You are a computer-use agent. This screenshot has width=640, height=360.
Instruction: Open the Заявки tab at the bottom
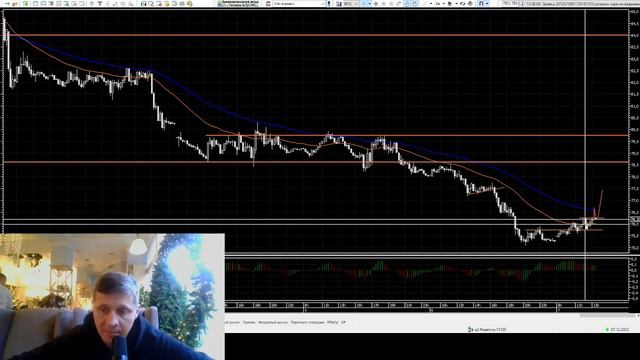[x=249, y=322]
